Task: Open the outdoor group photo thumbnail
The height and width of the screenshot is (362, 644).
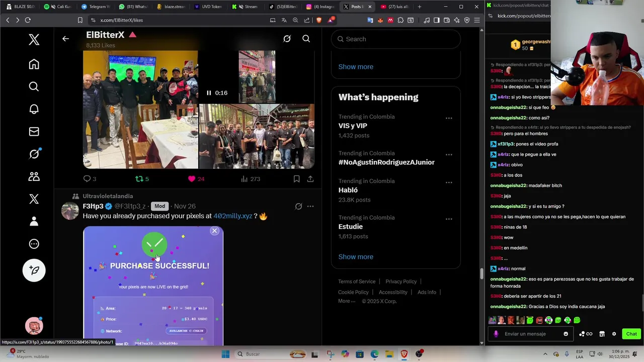Action: pyautogui.click(x=257, y=136)
